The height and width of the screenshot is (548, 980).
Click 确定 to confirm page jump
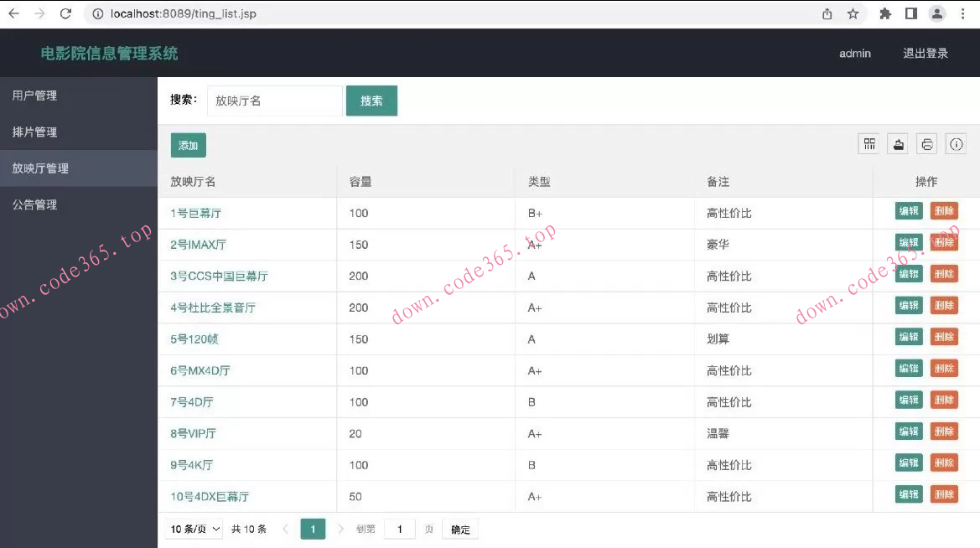point(460,530)
